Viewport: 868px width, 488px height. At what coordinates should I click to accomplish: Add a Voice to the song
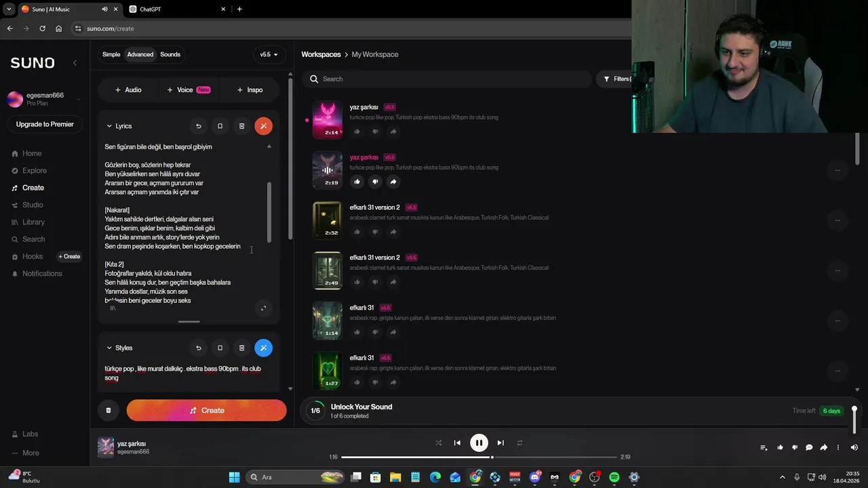click(189, 89)
